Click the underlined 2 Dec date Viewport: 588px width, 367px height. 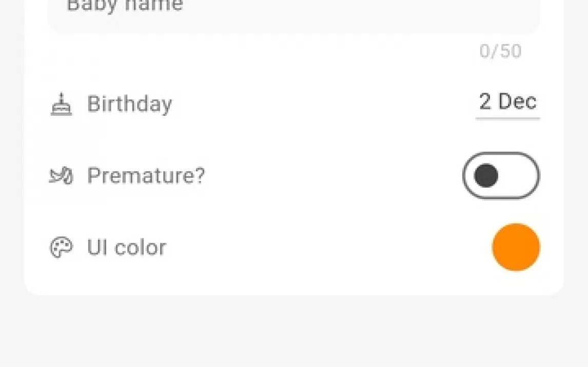(507, 102)
